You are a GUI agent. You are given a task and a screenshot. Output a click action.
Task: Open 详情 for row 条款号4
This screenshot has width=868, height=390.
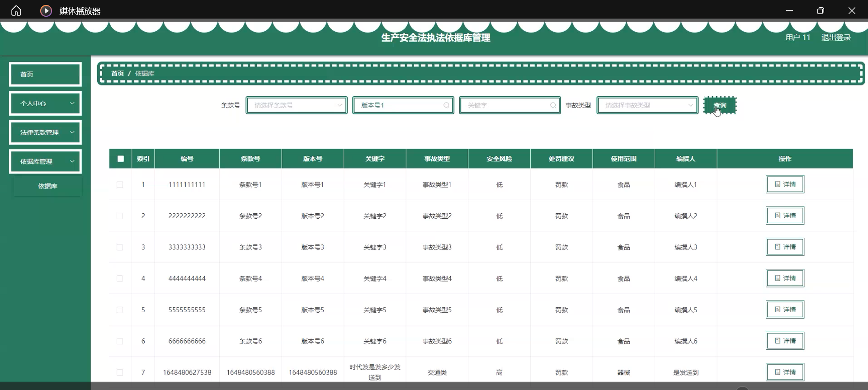[785, 278]
